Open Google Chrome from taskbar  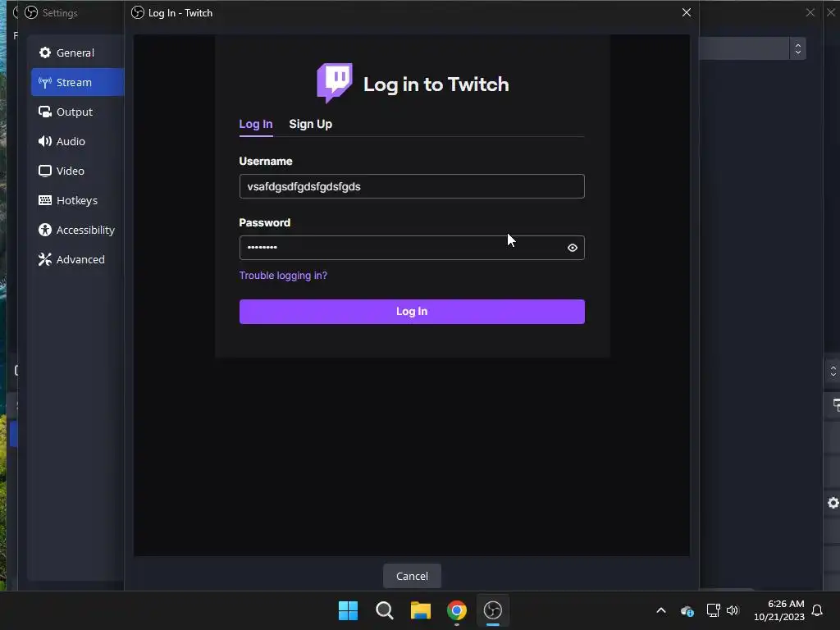coord(456,610)
